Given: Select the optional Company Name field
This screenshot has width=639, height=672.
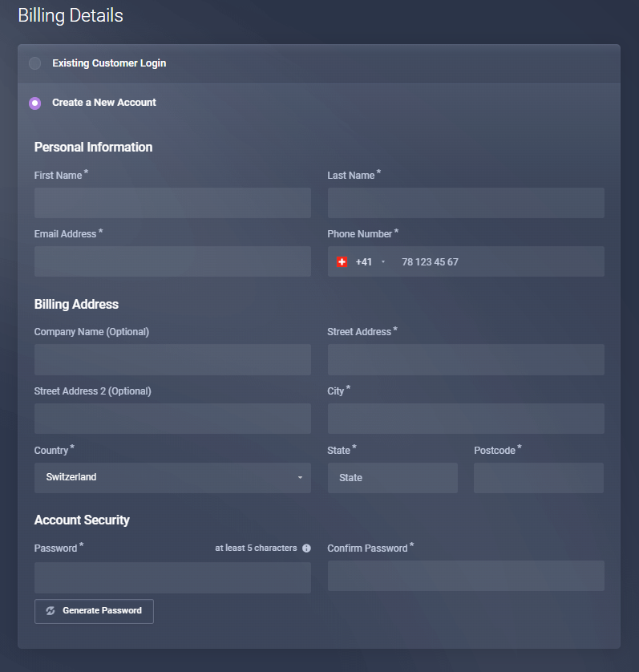Looking at the screenshot, I should tap(172, 360).
